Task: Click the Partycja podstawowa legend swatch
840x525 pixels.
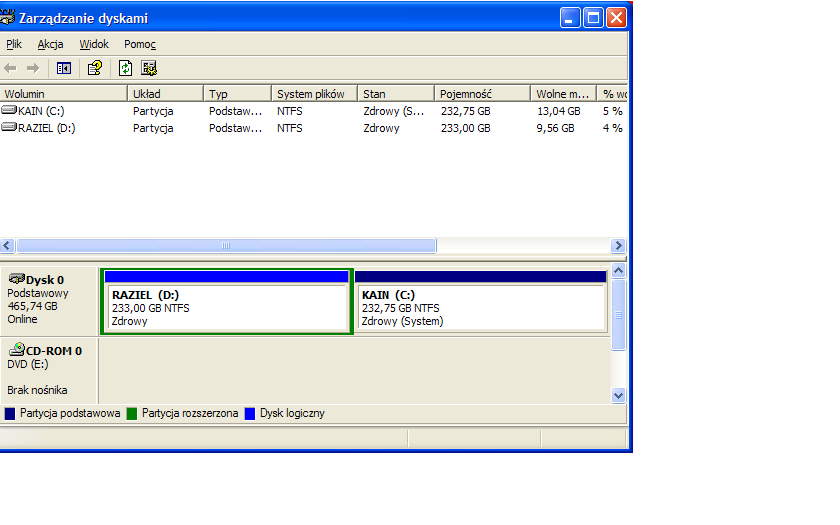Action: (10, 414)
